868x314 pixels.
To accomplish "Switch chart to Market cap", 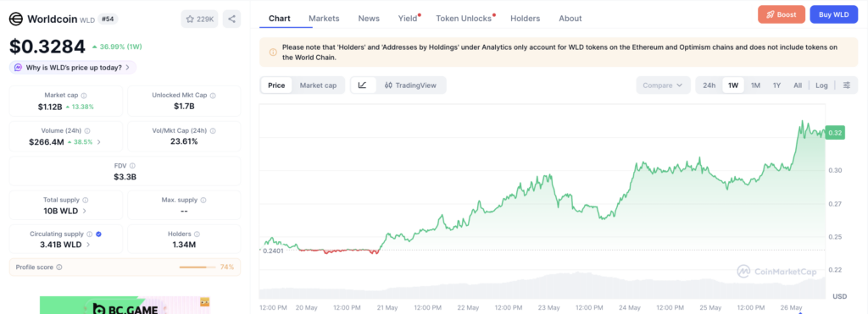I will [319, 85].
